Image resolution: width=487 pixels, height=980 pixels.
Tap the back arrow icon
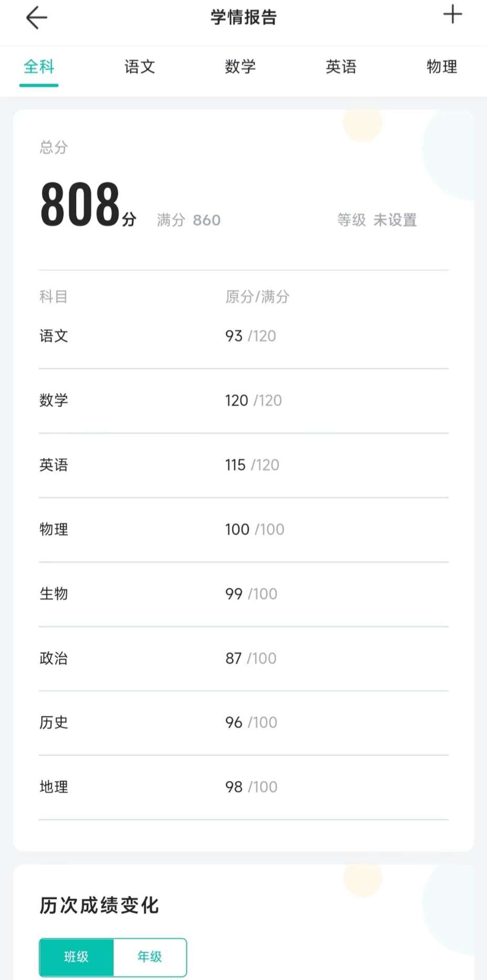[36, 17]
